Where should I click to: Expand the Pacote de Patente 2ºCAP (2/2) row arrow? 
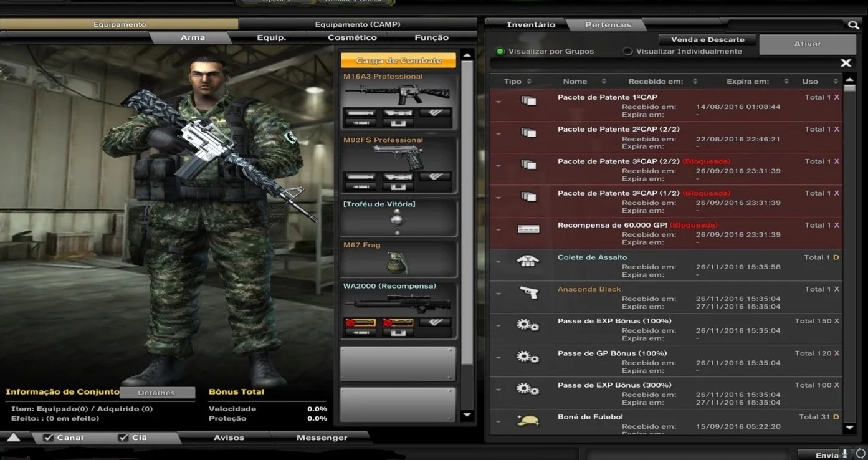coord(498,133)
